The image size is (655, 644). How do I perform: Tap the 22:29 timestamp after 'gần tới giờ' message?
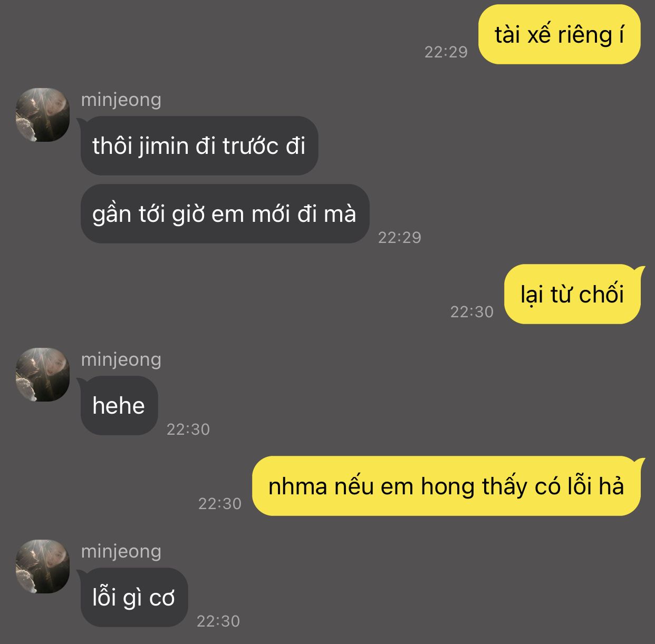[400, 237]
